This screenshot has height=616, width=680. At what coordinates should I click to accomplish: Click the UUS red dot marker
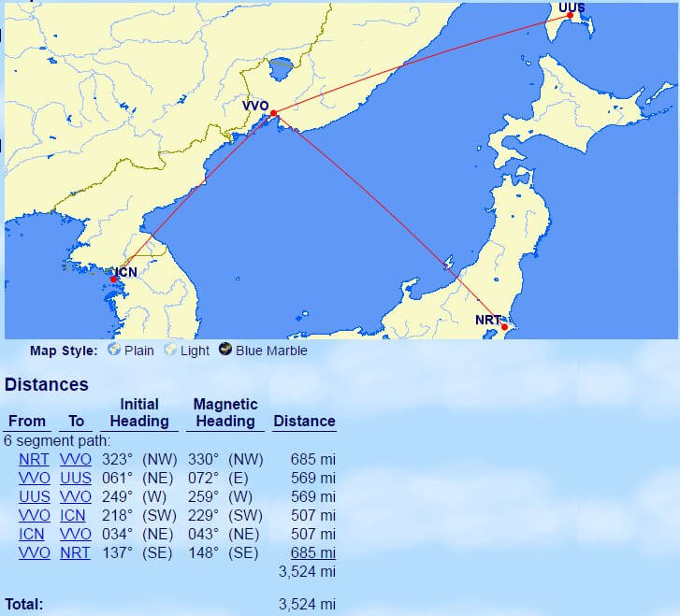570,15
